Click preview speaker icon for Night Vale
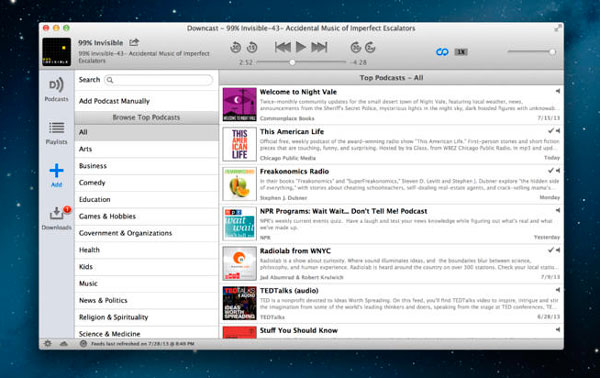Image resolution: width=600 pixels, height=378 pixels. [558, 91]
